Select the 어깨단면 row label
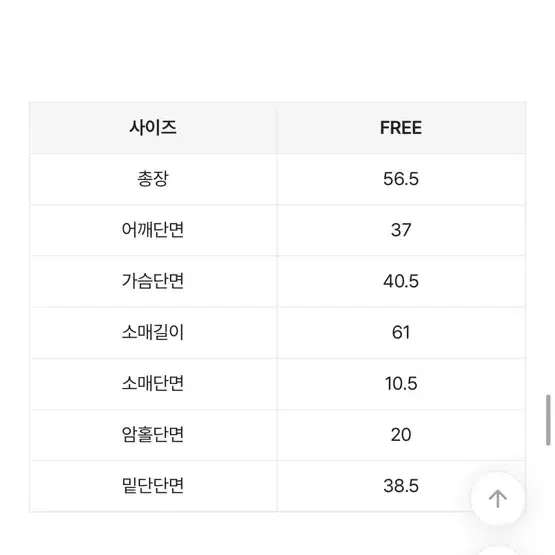The image size is (555, 555). [153, 230]
